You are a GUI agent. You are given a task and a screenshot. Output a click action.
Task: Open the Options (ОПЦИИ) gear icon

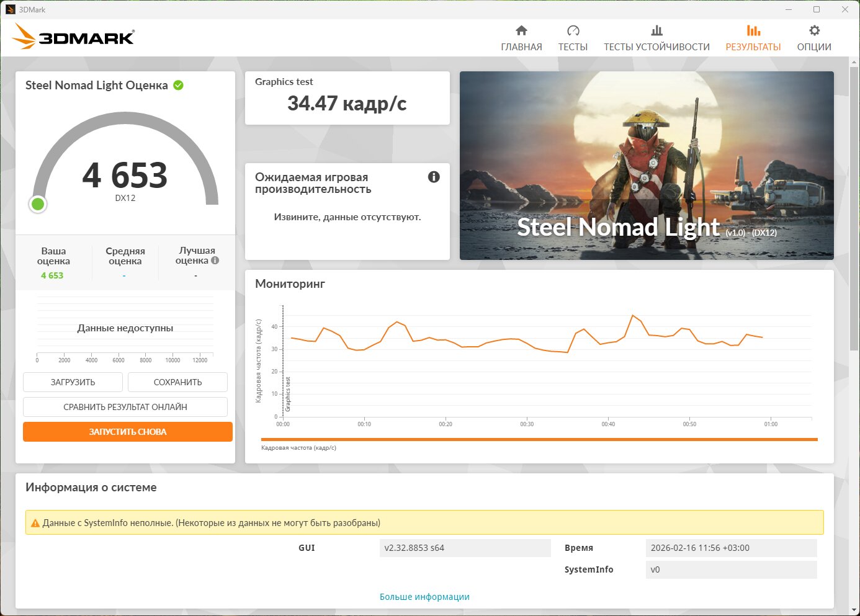(x=814, y=30)
